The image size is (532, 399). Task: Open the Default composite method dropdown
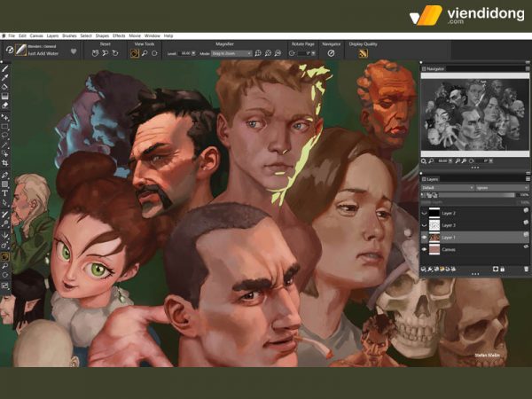[x=445, y=188]
